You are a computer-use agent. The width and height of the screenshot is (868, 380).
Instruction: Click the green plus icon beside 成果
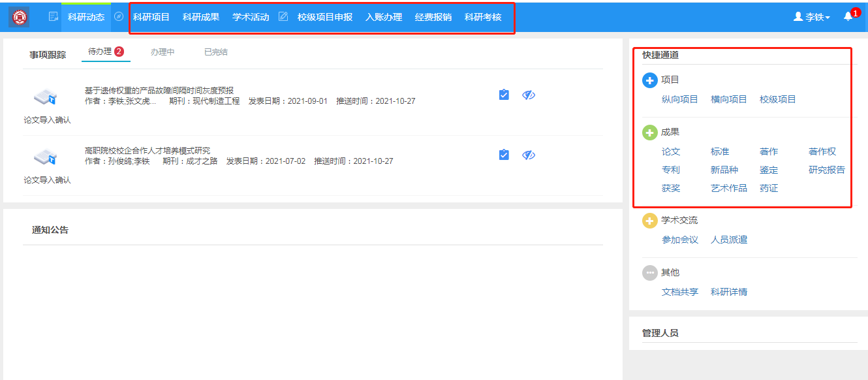click(650, 133)
